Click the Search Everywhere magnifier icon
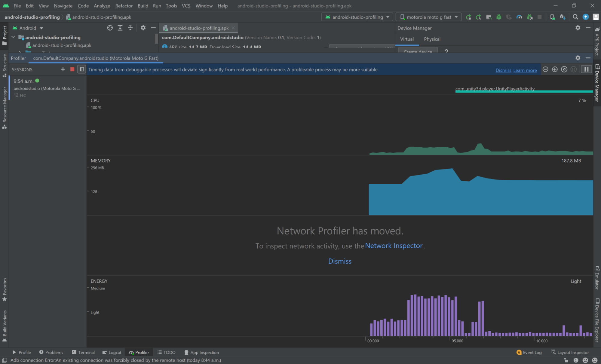This screenshot has width=601, height=364. coord(575,17)
